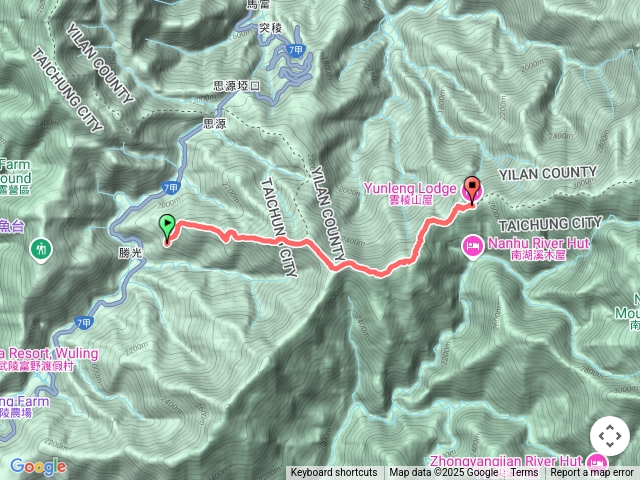Click the green trail start marker
The width and height of the screenshot is (640, 480).
click(x=167, y=229)
